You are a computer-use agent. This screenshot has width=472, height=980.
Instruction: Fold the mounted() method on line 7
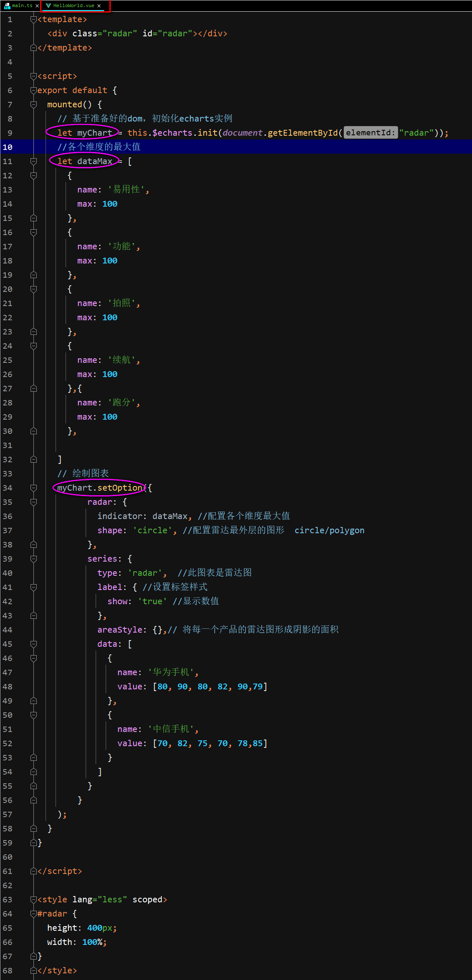pos(33,105)
